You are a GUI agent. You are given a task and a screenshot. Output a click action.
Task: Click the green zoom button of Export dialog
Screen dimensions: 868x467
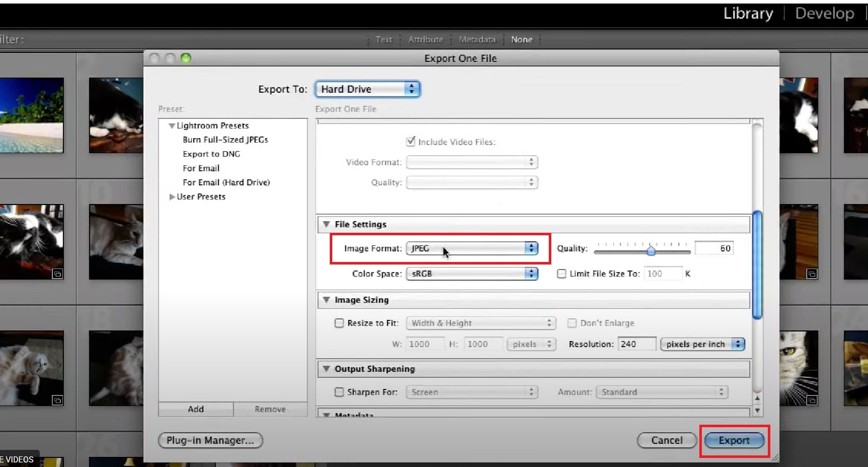click(x=186, y=58)
